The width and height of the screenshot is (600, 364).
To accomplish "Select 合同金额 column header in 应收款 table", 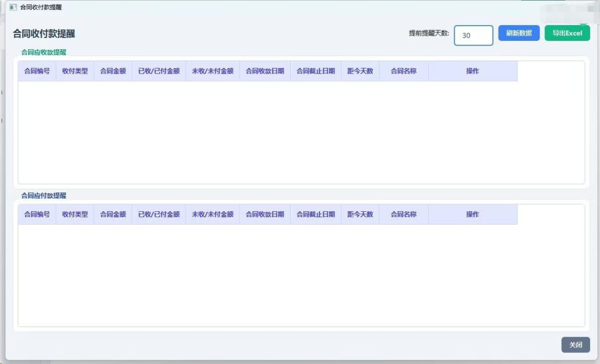I will click(113, 71).
